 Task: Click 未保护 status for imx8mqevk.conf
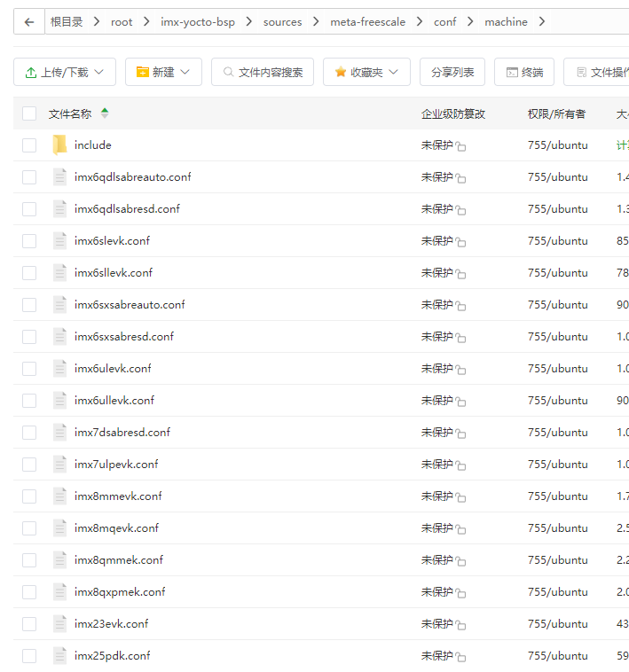pos(436,528)
